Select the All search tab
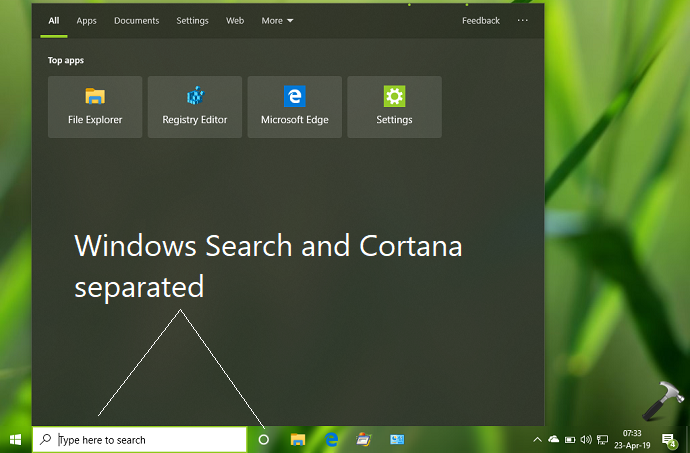The image size is (690, 453). 54,21
